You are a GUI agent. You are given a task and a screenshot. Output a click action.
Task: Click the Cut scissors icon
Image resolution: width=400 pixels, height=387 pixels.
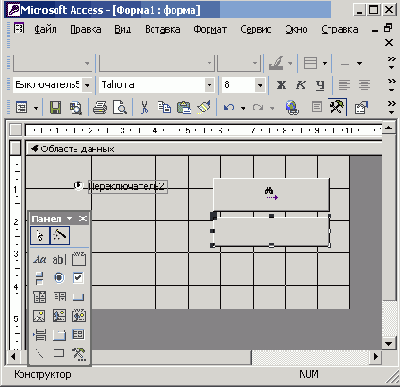pos(144,108)
